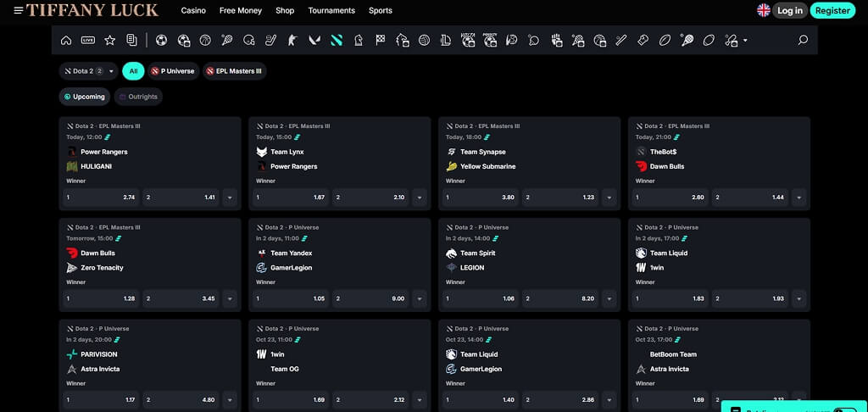Open the LIVE events icon
The image size is (868, 412).
click(x=87, y=40)
